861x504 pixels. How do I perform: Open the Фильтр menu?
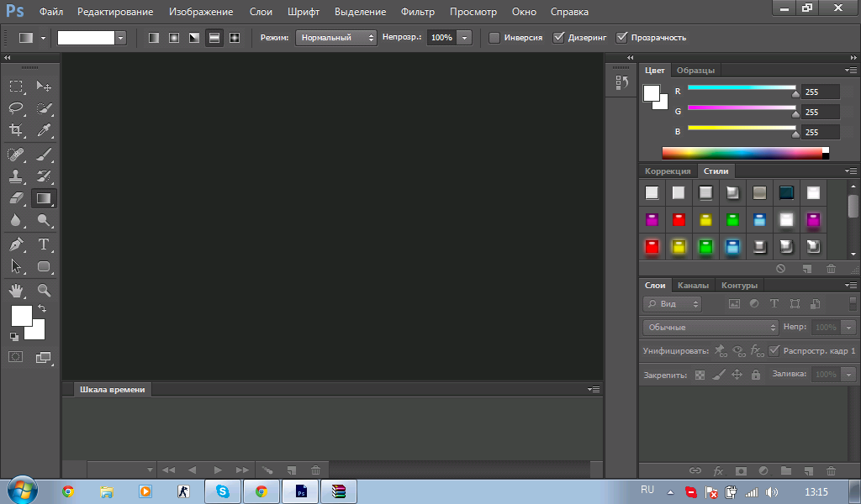click(418, 13)
